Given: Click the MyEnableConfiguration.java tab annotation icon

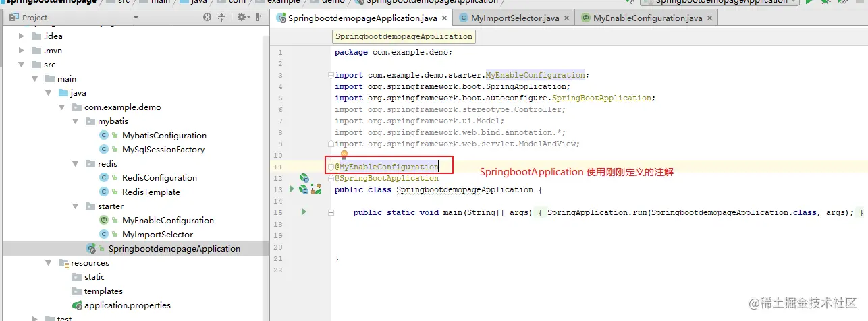Looking at the screenshot, I should (x=585, y=18).
